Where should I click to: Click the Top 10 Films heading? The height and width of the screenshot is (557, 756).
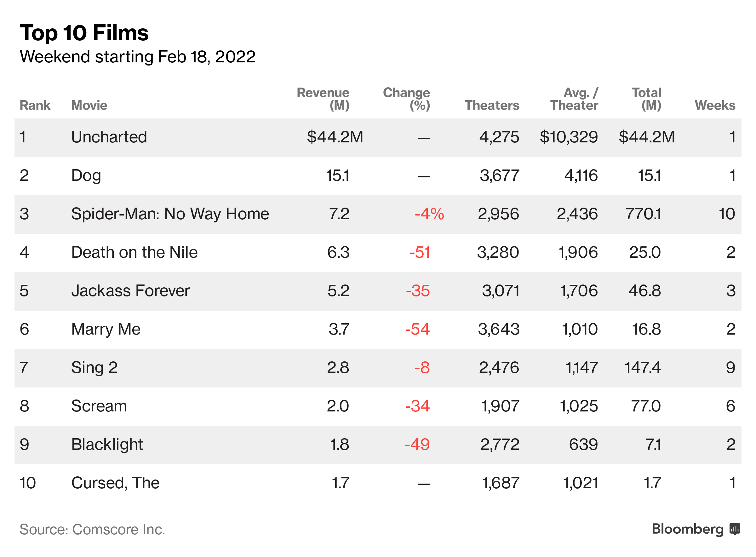[x=84, y=33]
